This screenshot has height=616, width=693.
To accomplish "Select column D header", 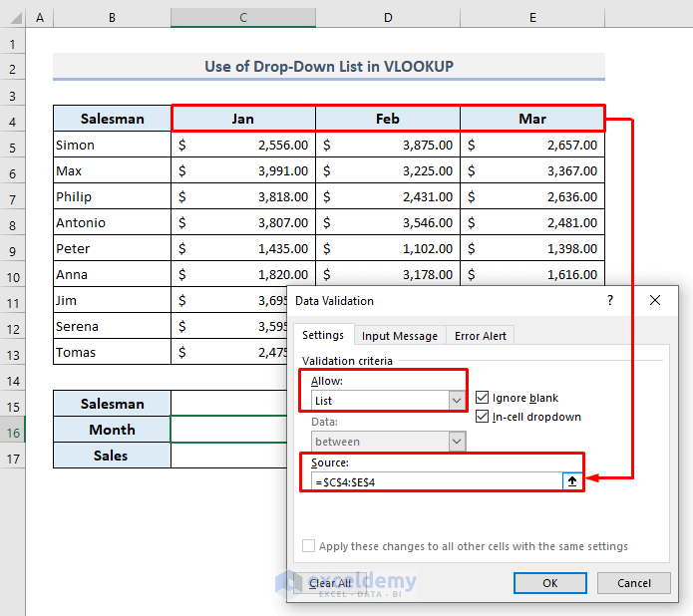I will (388, 18).
